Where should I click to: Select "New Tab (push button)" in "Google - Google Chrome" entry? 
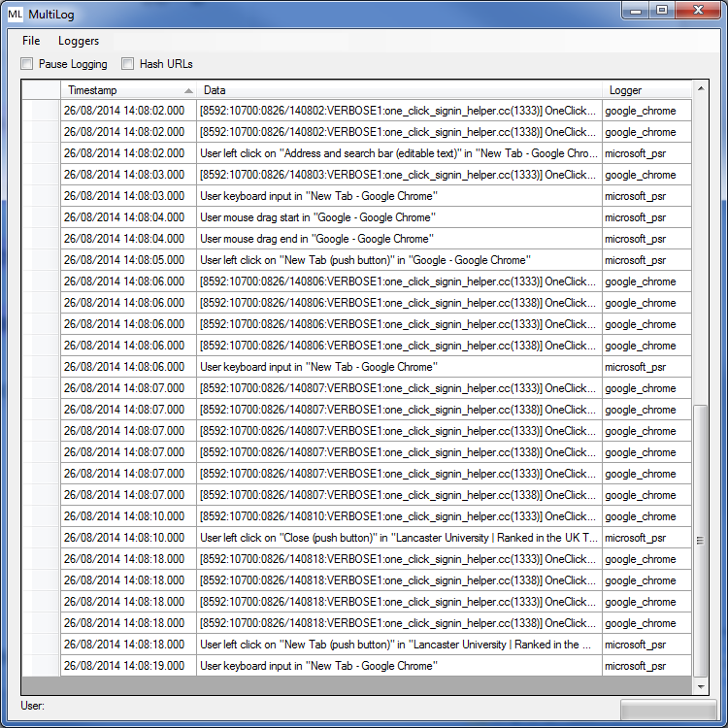tap(399, 260)
